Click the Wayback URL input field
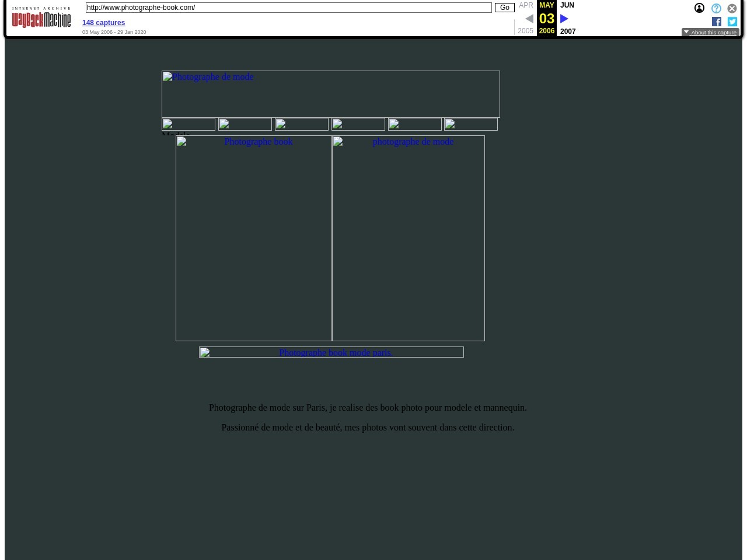 (x=288, y=8)
